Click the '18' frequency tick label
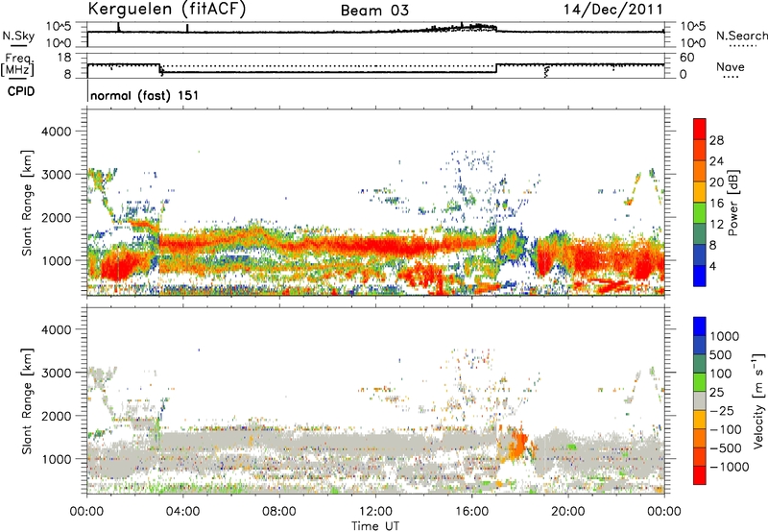The image size is (768, 532). (63, 58)
